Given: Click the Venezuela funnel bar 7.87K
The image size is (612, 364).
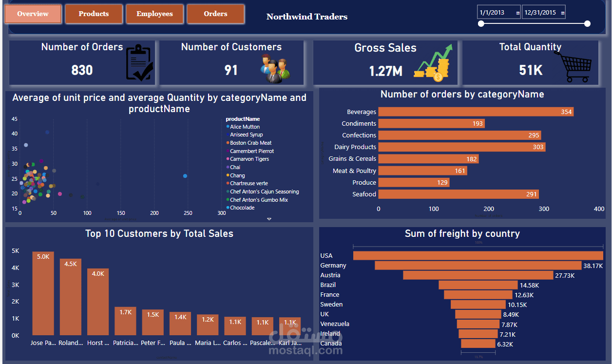Looking at the screenshot, I should [x=478, y=324].
